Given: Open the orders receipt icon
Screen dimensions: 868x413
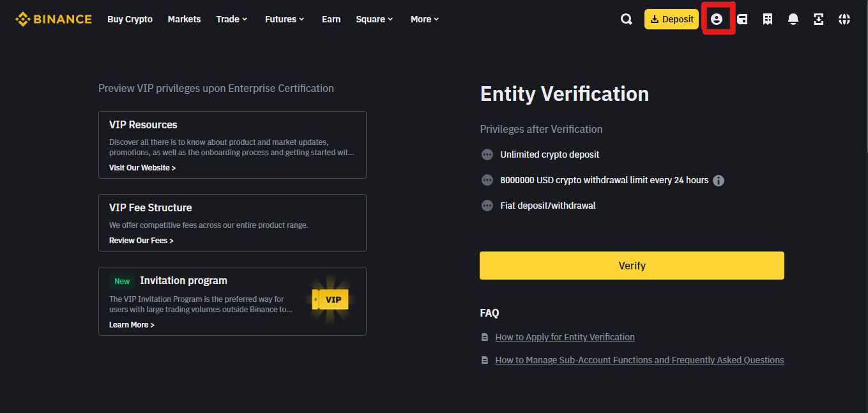Looking at the screenshot, I should (768, 19).
